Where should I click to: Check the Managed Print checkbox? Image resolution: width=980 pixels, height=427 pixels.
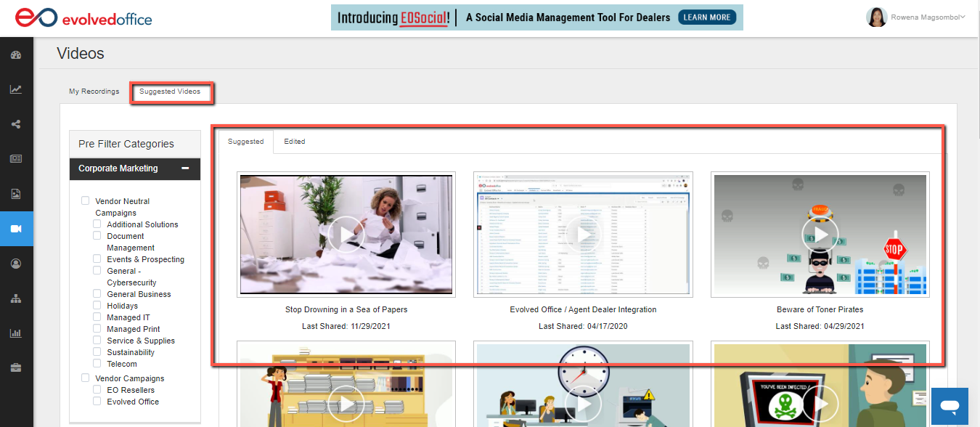click(97, 329)
